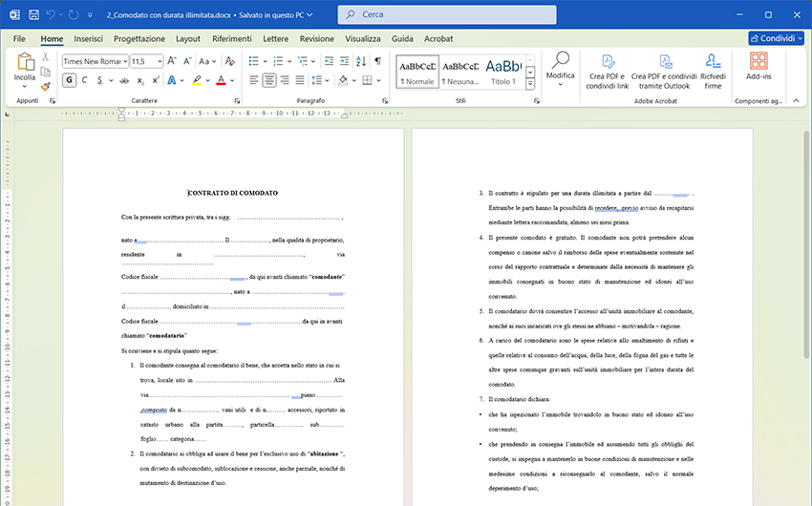Toggle Bold (G) formatting
This screenshot has width=812, height=506.
coord(70,80)
